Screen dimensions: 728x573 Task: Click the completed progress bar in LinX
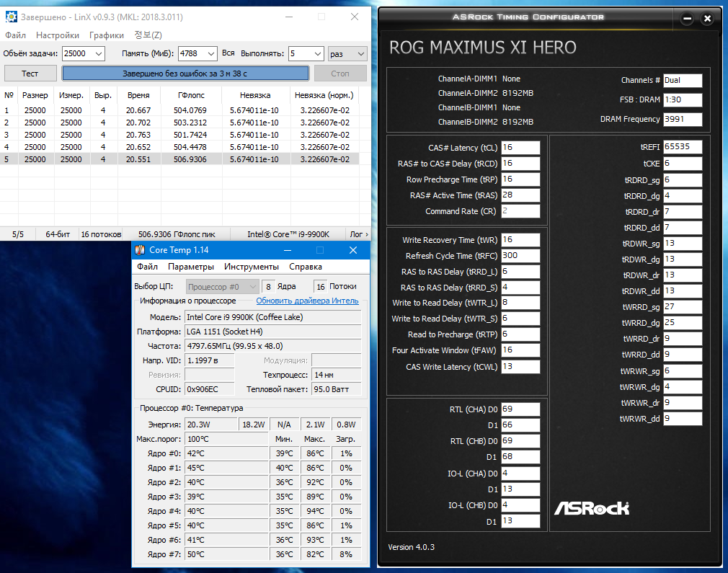coord(185,74)
